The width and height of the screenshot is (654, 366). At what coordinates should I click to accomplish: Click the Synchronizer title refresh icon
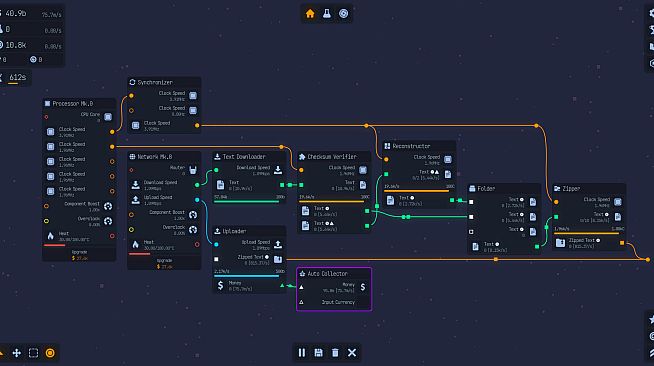(x=132, y=82)
